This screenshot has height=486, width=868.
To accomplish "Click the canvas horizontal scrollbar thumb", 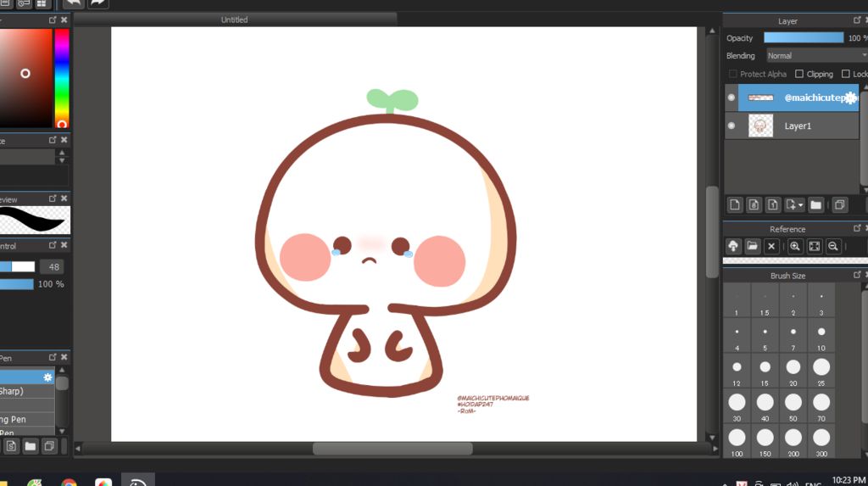I will click(x=392, y=449).
